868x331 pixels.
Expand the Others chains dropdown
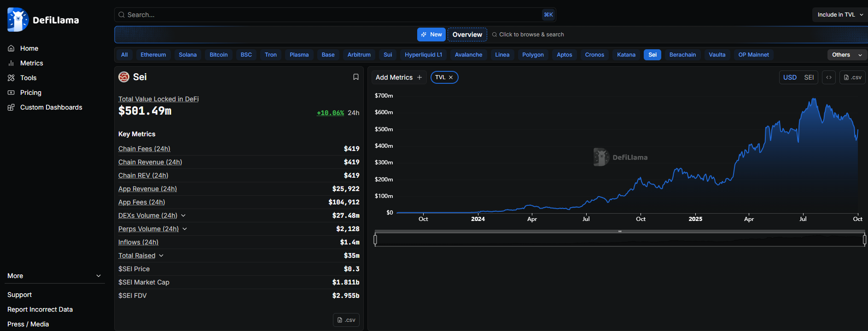click(847, 55)
